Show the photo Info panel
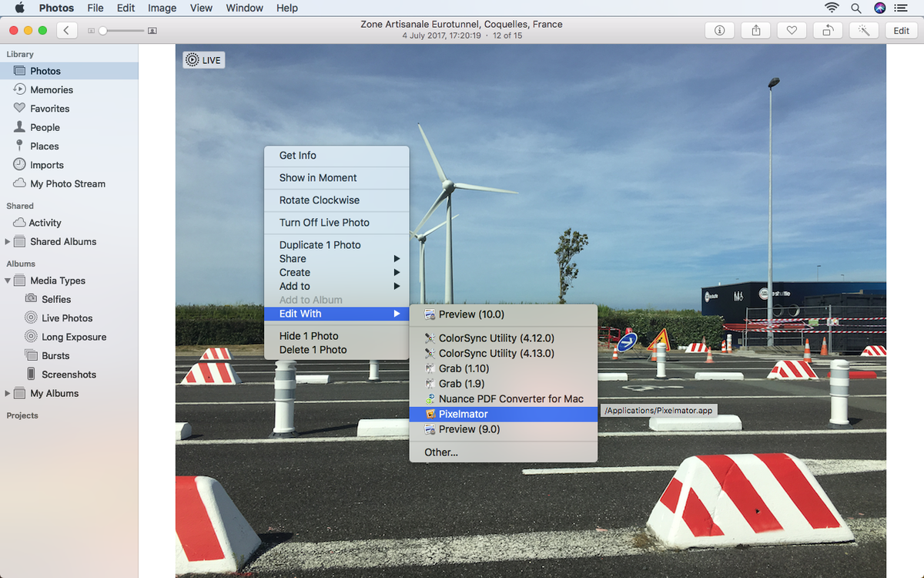This screenshot has height=578, width=924. 719,30
